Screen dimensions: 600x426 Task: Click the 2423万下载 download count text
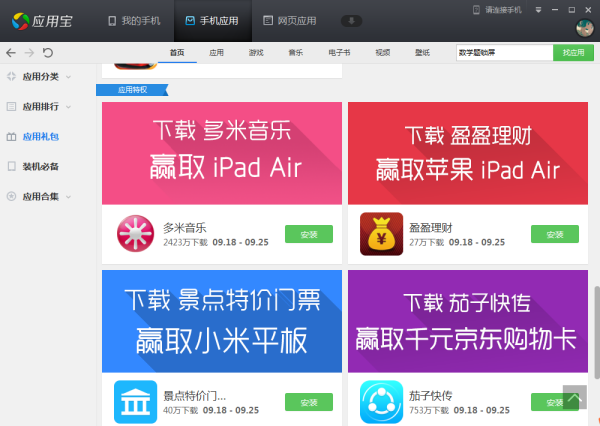[186, 243]
